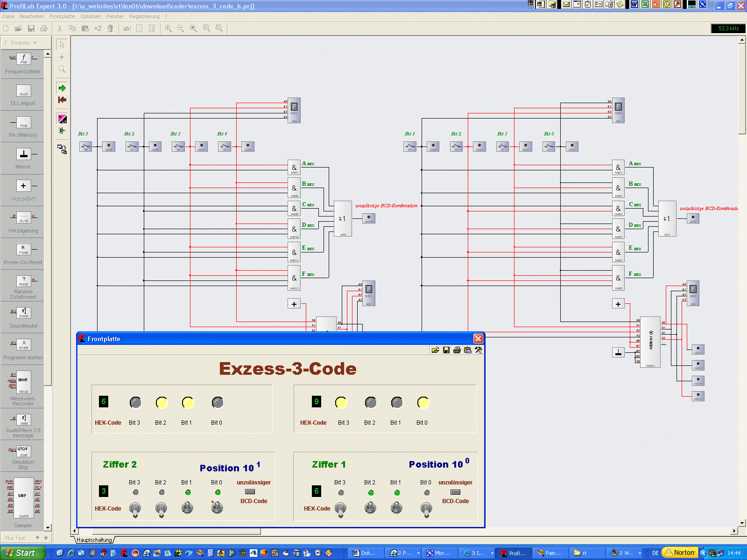The height and width of the screenshot is (560, 747).
Task: Flip Ziffer 2 Bit 1 toggle switch
Action: [x=187, y=508]
